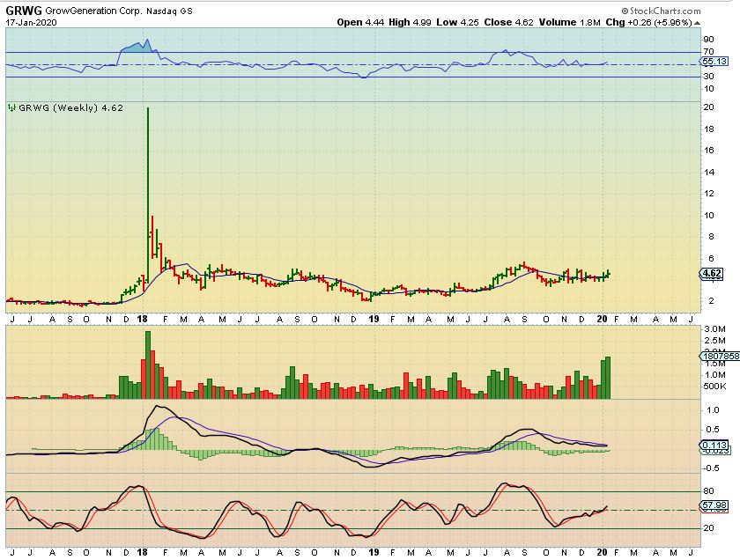Click the Nasdaq GS exchange label

pos(169,11)
